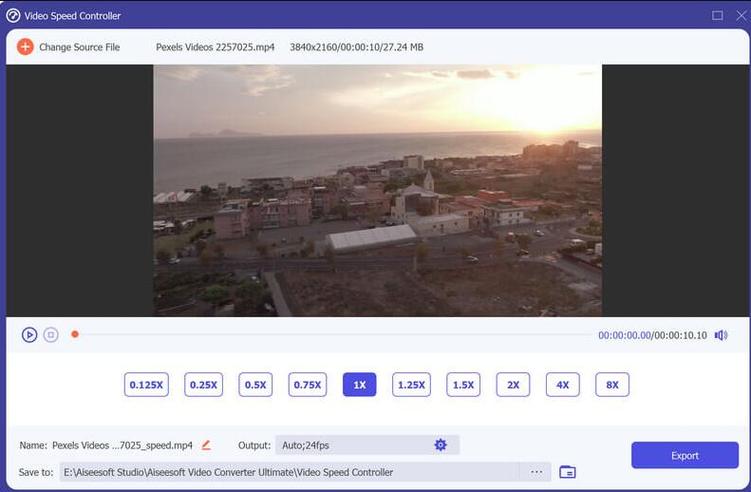This screenshot has width=751, height=492.
Task: Select 1.25X speed
Action: click(x=411, y=385)
